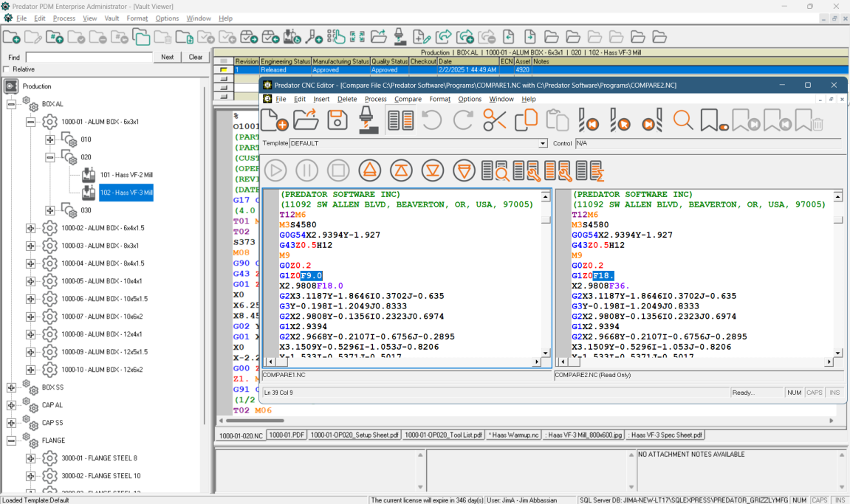Click the Copy icon in CNC Editor toolbar
The image size is (850, 504).
tap(527, 119)
